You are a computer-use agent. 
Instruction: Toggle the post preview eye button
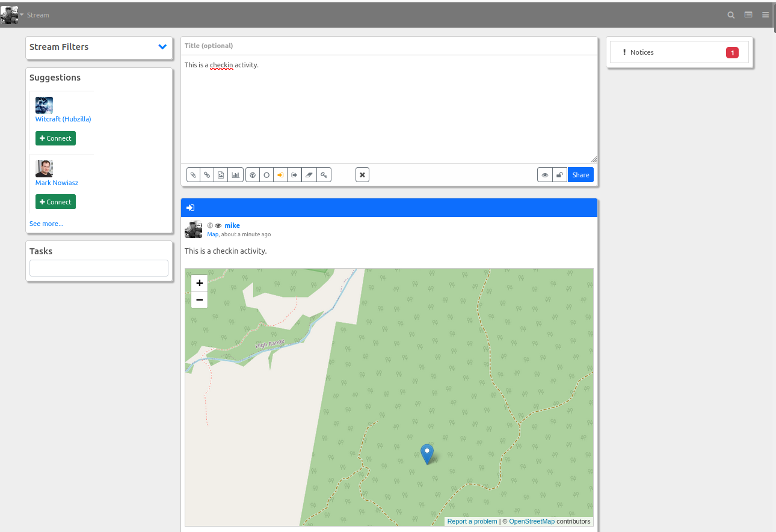click(545, 175)
